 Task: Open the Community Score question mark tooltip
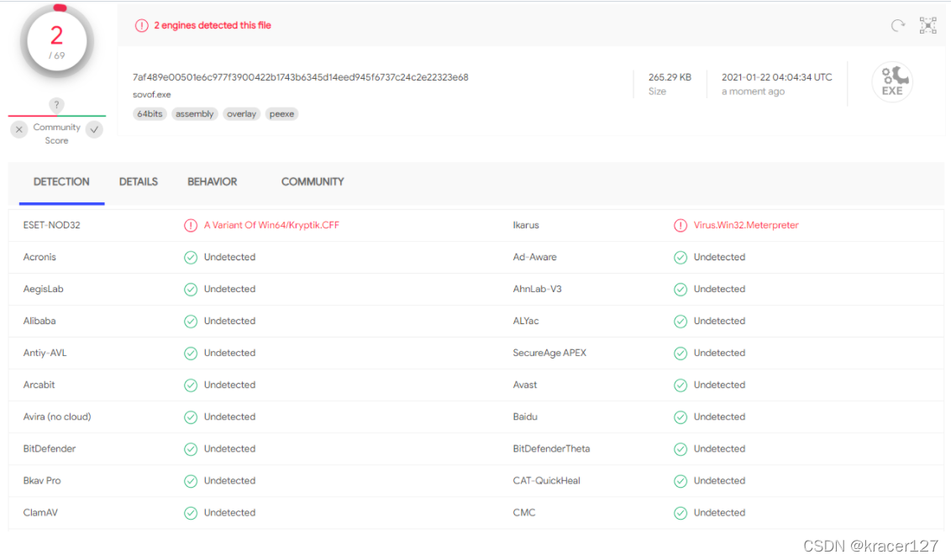(x=56, y=104)
